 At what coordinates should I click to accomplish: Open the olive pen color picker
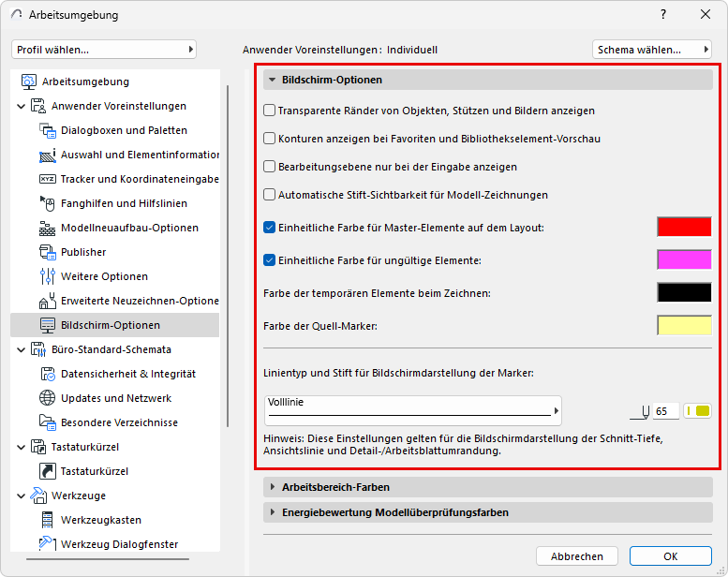(x=697, y=411)
